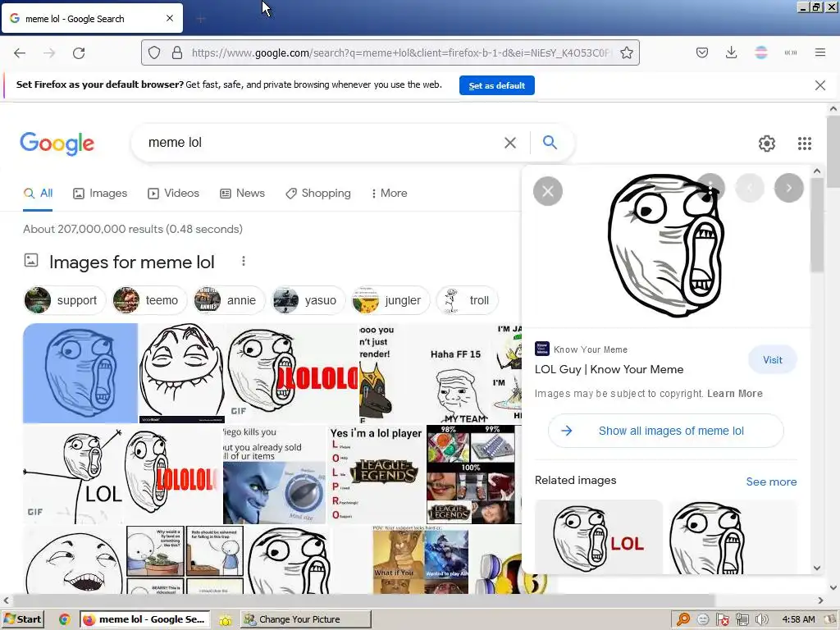
Task: Open the Downloads arrow icon
Action: tap(731, 52)
